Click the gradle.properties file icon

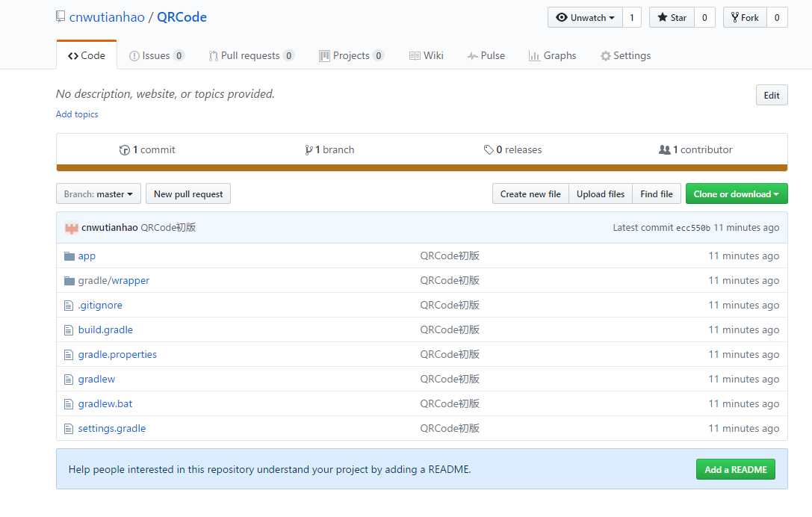point(69,355)
